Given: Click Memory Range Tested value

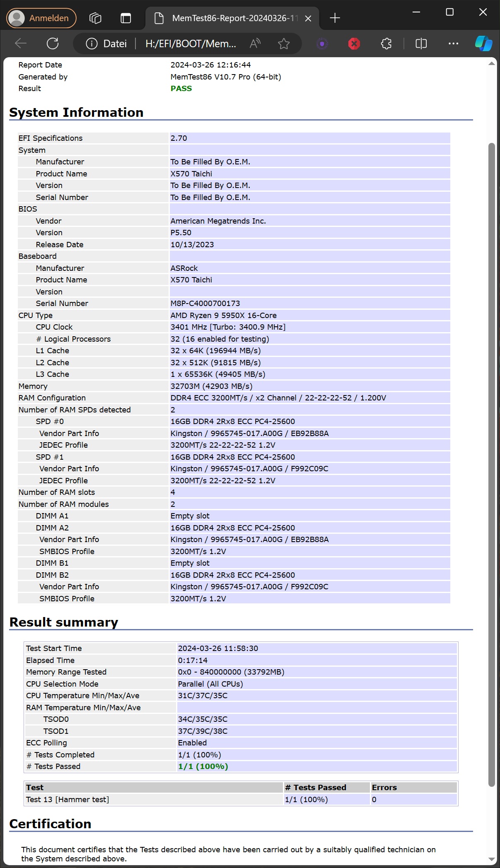Looking at the screenshot, I should point(231,672).
